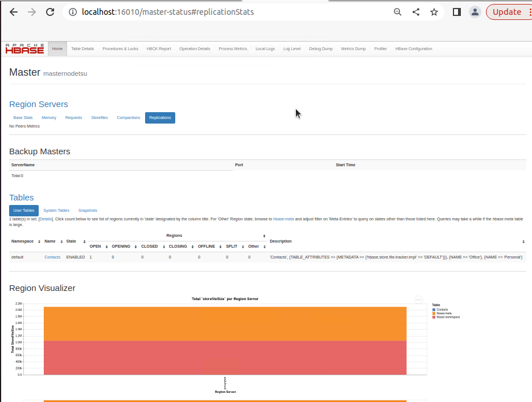This screenshot has width=532, height=402.
Task: Click the blue Contacts color swatch
Action: (435, 309)
